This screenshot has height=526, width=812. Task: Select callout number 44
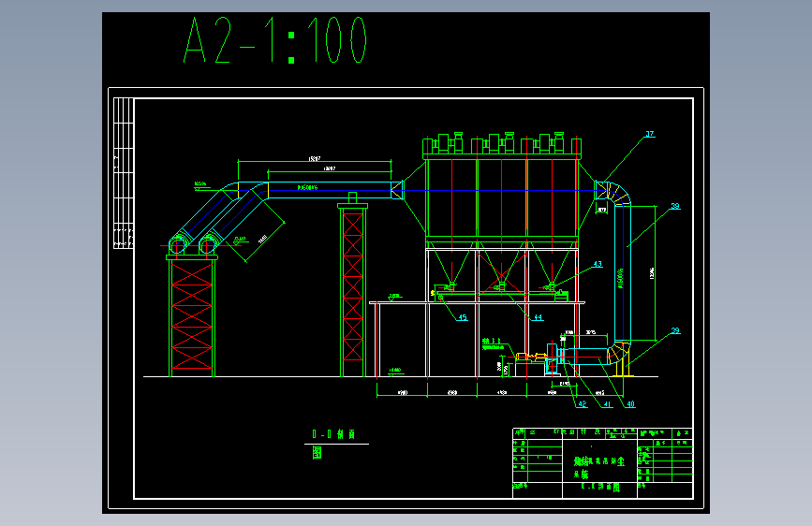(538, 317)
